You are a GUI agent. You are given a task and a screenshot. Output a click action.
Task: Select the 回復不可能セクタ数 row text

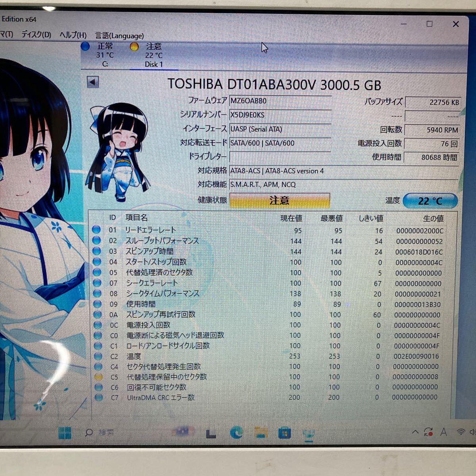point(156,387)
